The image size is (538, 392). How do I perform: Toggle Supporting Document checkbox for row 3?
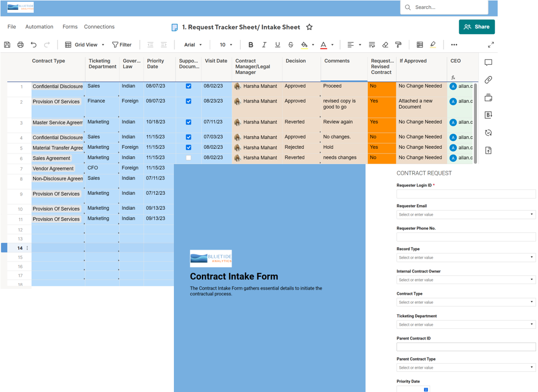tap(188, 122)
